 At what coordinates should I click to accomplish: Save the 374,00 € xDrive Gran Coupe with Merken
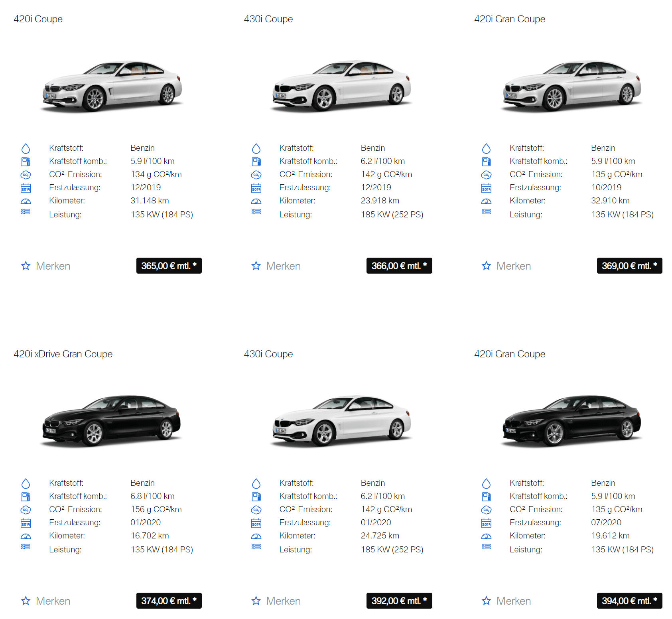45,601
